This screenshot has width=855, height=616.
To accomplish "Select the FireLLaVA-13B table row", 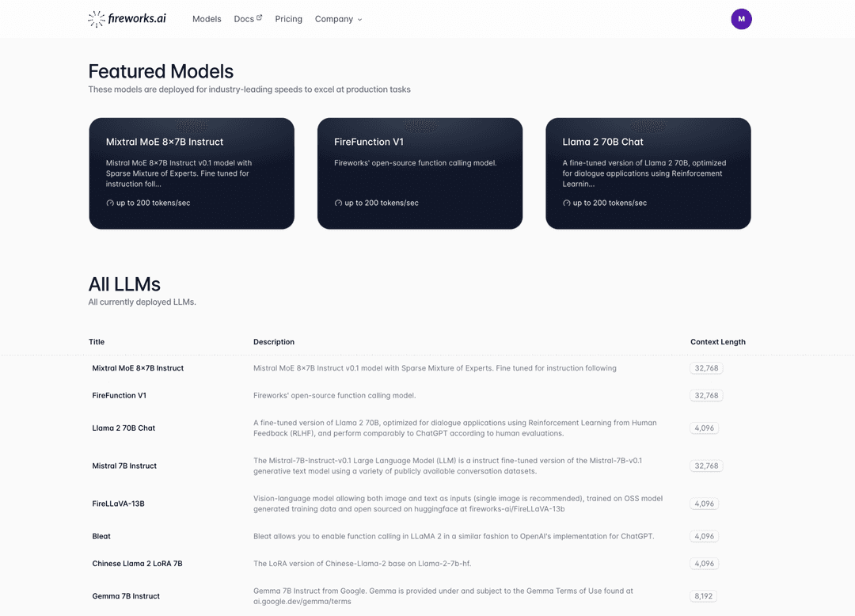I will coord(118,504).
